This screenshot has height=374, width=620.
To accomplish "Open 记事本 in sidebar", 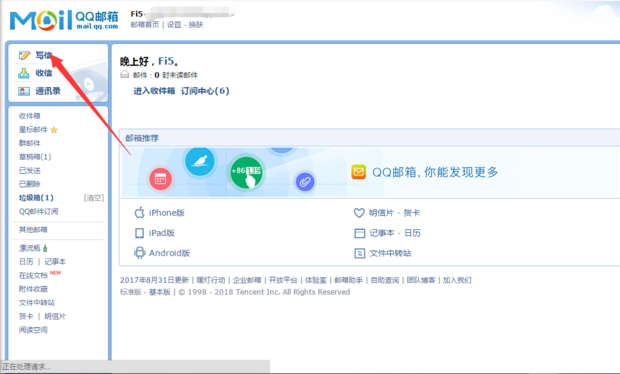I will pos(55,262).
